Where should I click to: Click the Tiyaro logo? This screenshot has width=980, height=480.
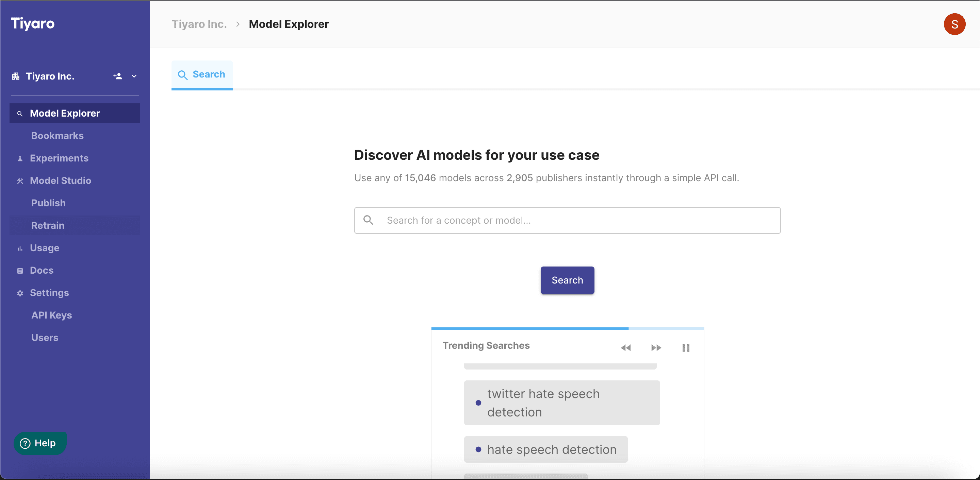pos(32,23)
